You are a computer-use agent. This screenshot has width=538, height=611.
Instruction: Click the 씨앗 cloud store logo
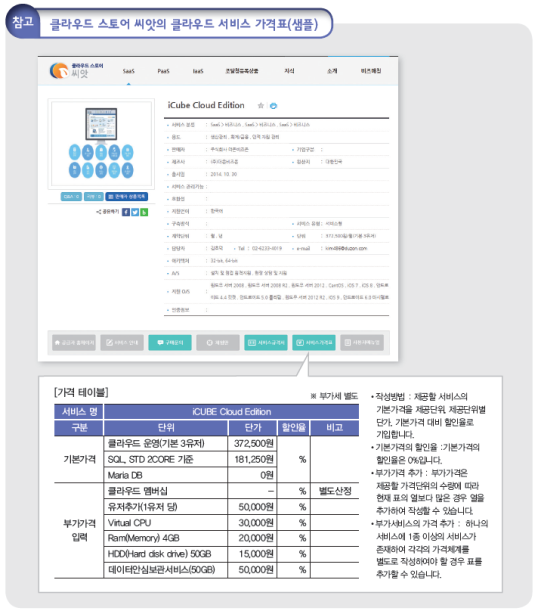(x=76, y=71)
